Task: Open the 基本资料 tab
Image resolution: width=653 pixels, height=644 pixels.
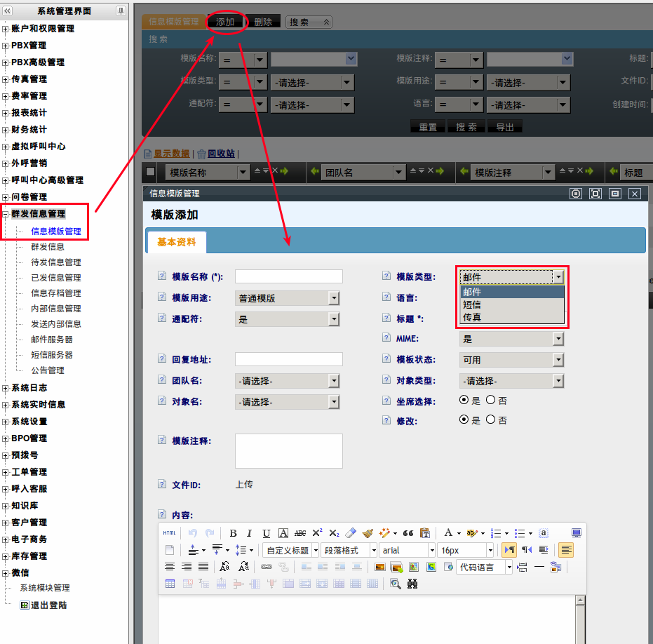Action: (x=177, y=242)
